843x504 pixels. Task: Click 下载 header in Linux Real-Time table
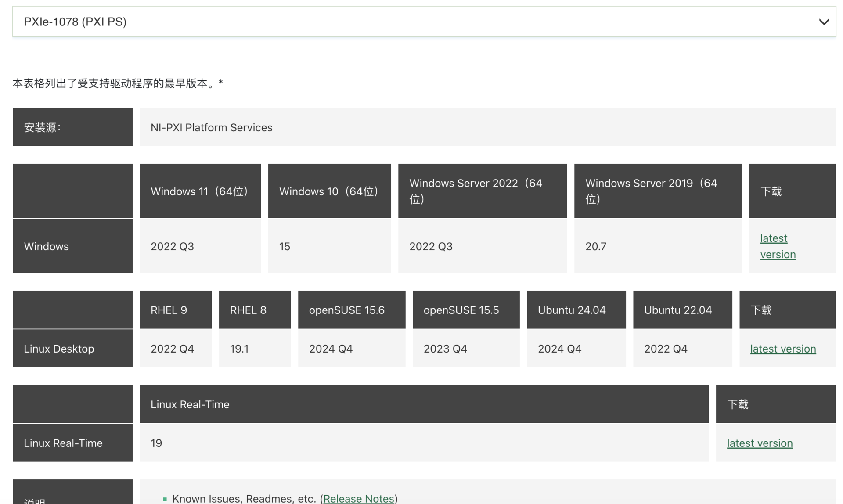(x=775, y=404)
